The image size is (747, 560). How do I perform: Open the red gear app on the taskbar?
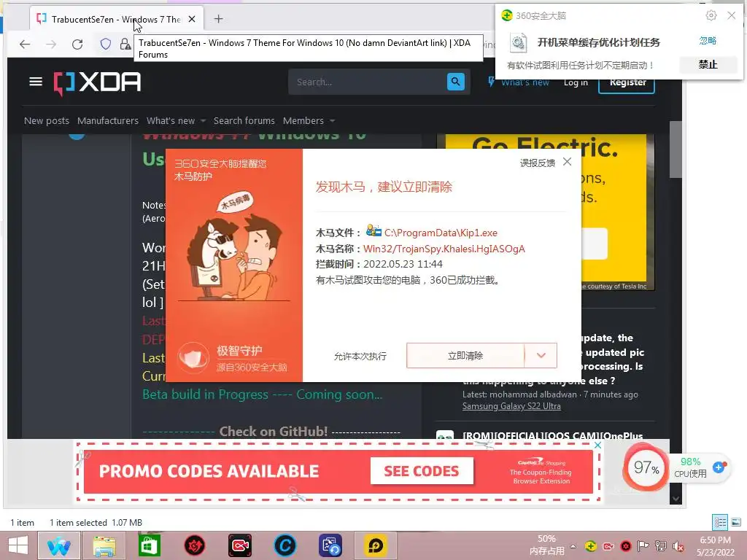(194, 545)
